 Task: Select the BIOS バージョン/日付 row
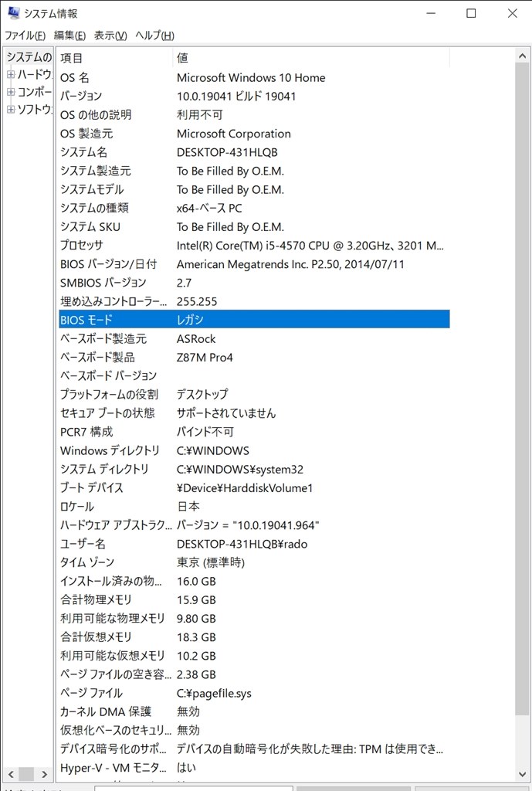point(254,264)
